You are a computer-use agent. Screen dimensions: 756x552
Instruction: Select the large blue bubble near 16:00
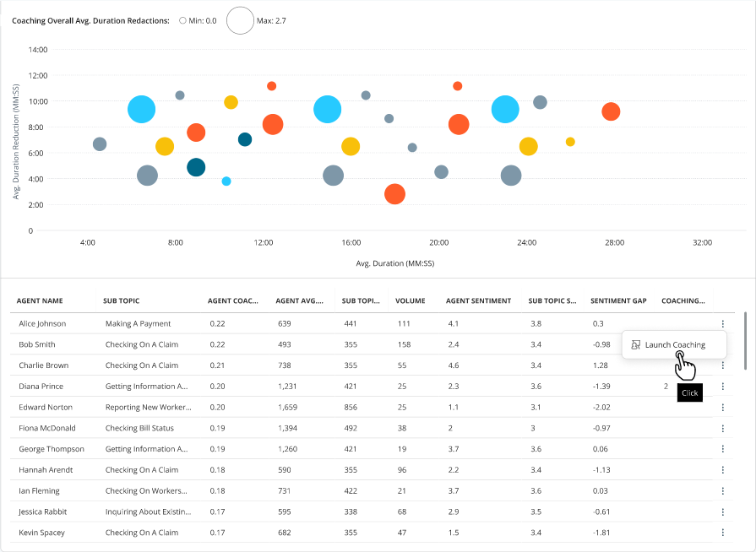tap(328, 110)
